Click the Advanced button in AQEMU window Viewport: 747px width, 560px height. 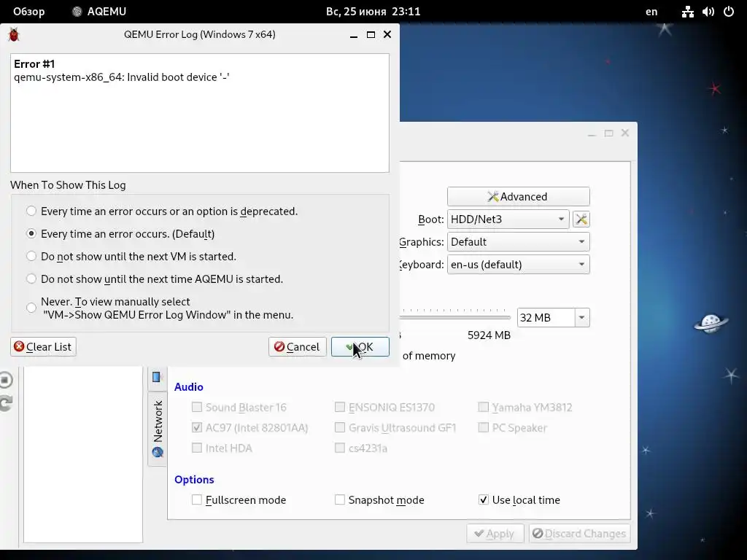519,197
